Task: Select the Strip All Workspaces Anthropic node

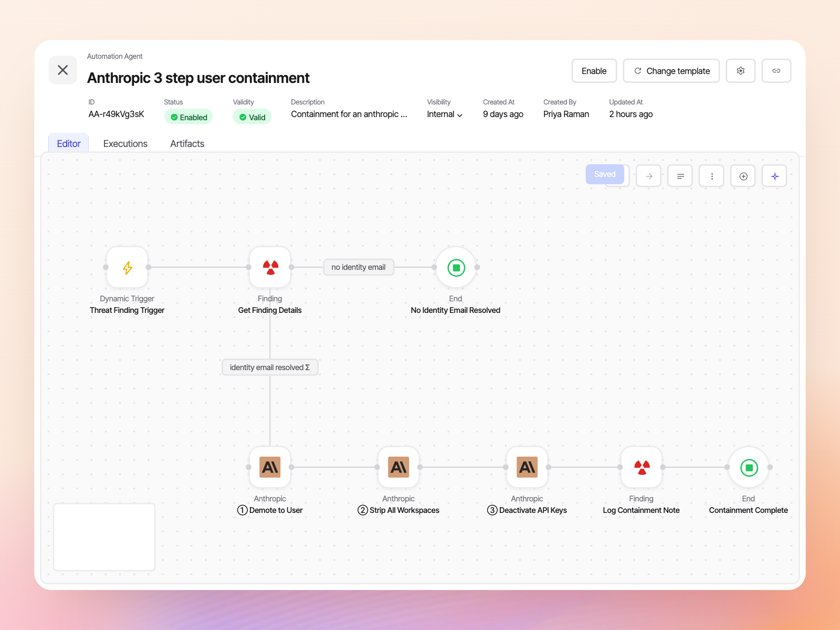Action: (x=398, y=467)
